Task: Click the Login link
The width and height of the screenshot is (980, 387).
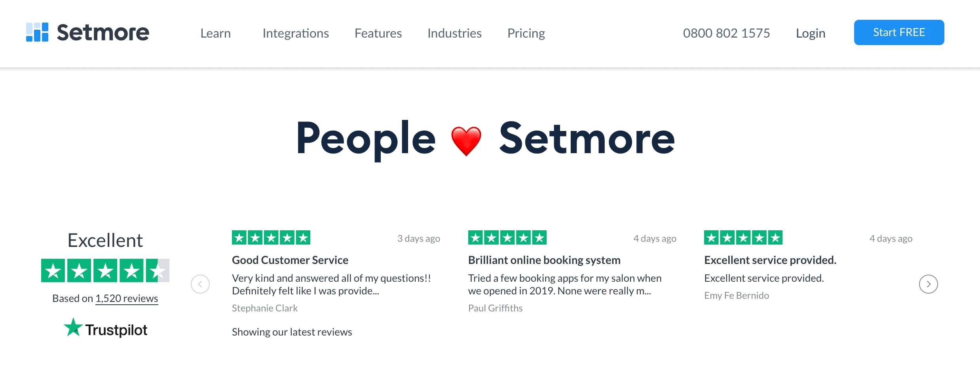Action: pos(810,33)
